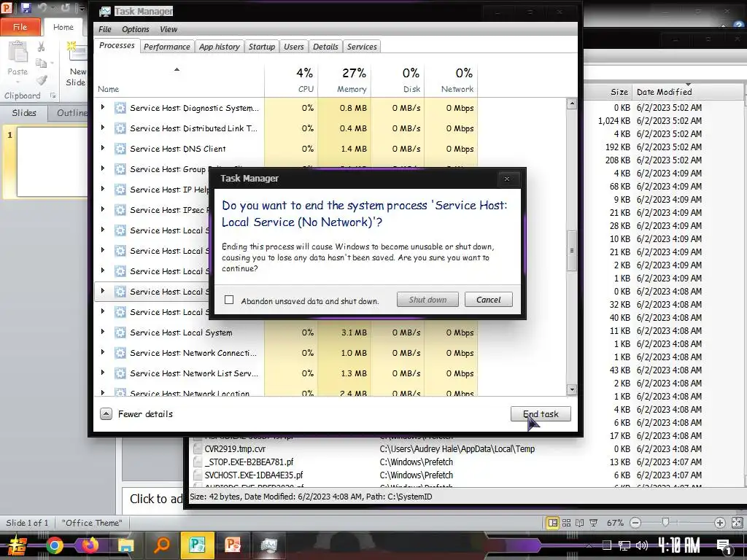Image resolution: width=747 pixels, height=560 pixels.
Task: Click the Redo icon in PowerPoint's quick access toolbar
Action: tap(65, 7)
